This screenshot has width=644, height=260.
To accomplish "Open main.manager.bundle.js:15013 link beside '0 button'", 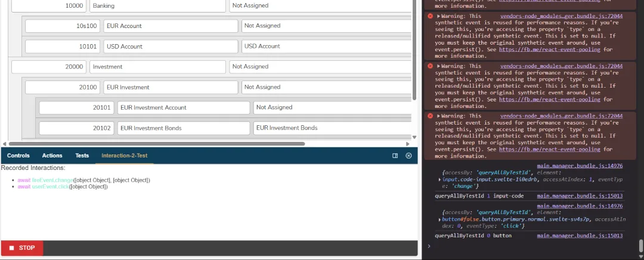I will 580,236.
